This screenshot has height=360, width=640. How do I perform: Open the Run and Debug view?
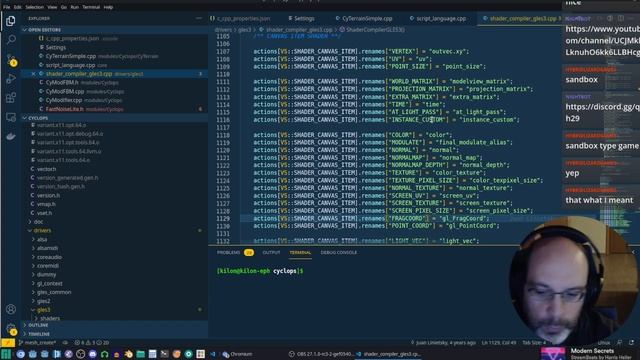(11, 79)
